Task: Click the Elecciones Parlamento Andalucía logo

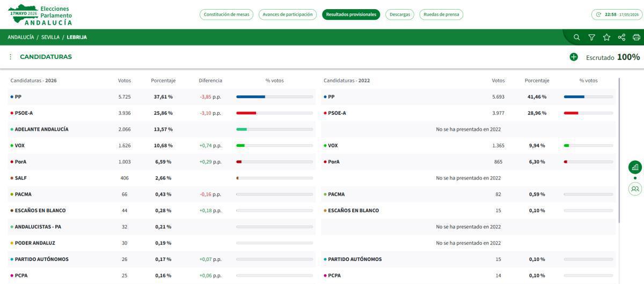Action: [x=40, y=15]
